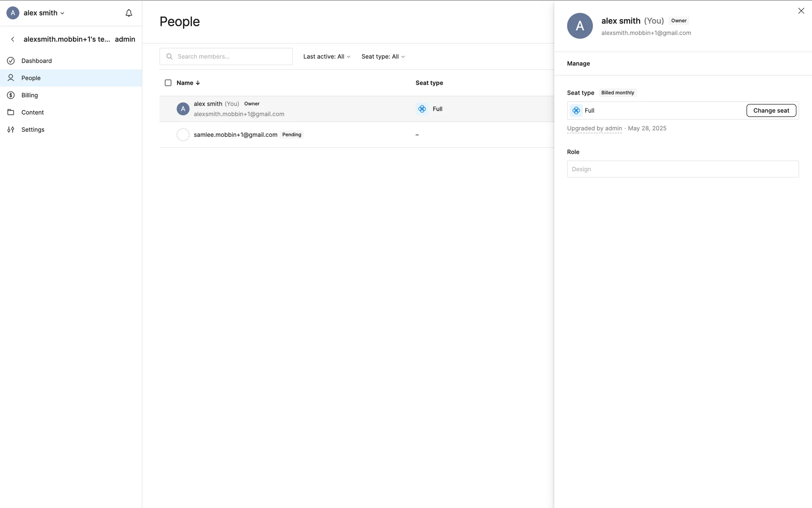
Task: Click the Full seat icon in table row
Action: pos(422,109)
